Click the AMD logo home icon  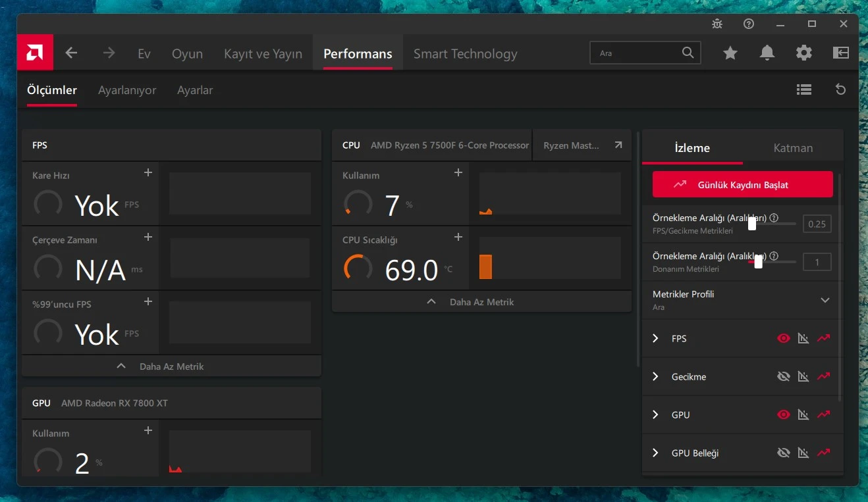(x=35, y=53)
